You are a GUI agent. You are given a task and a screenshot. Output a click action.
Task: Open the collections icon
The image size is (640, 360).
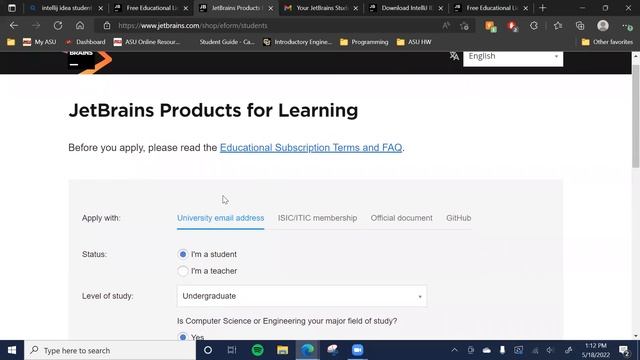(x=580, y=26)
